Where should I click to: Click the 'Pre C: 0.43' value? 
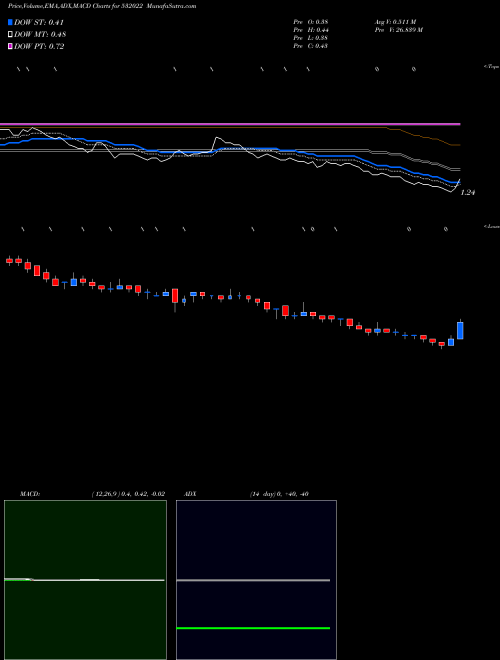pyautogui.click(x=311, y=46)
